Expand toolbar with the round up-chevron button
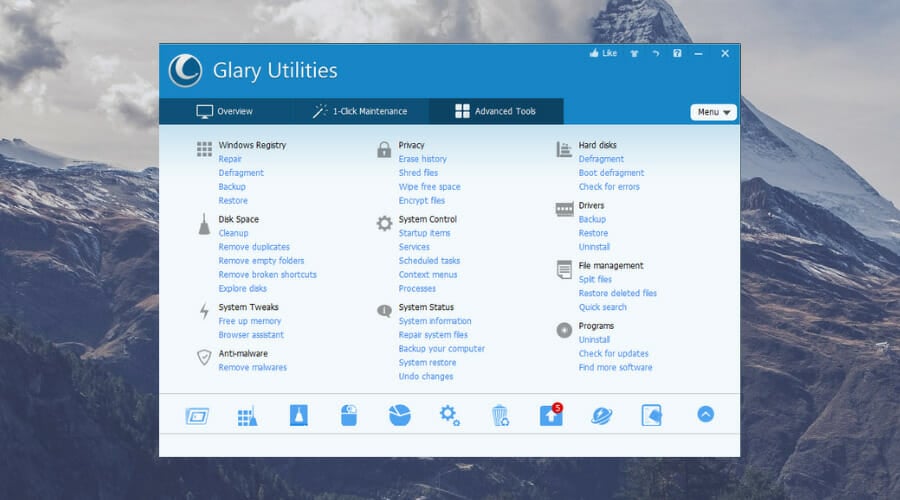The height and width of the screenshot is (500, 900). tap(705, 414)
